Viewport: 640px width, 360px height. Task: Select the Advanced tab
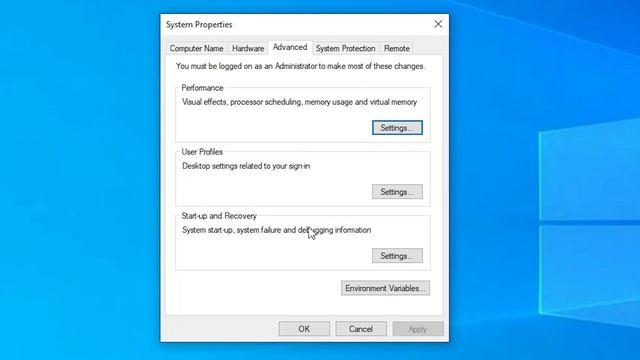290,47
